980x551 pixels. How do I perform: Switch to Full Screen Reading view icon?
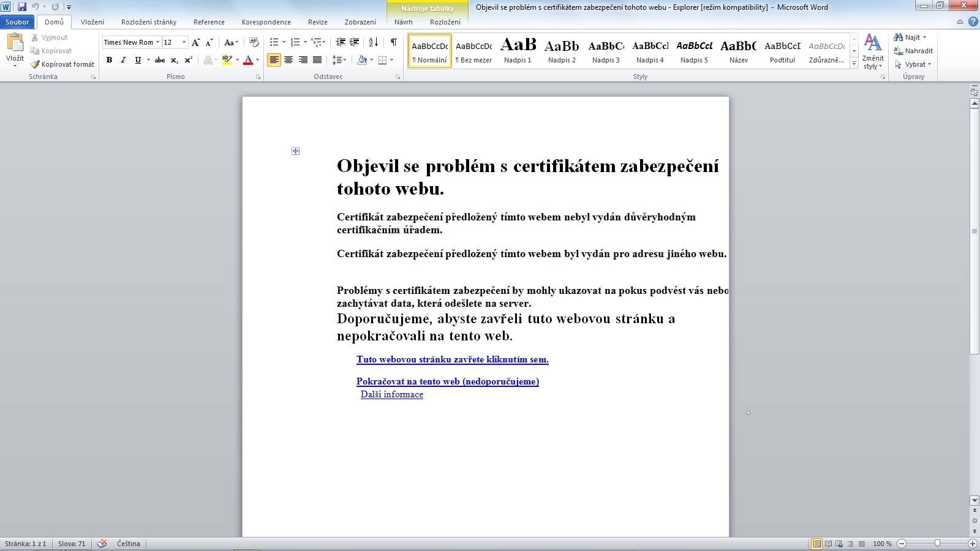click(x=828, y=544)
